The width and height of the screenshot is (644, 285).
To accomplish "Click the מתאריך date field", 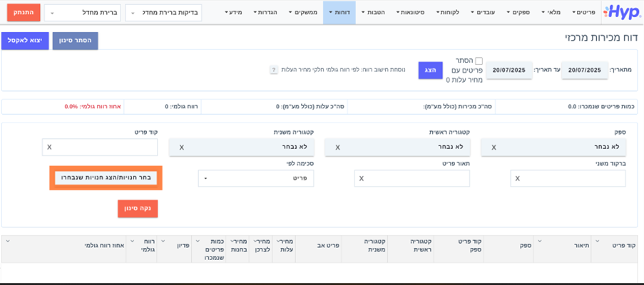I will (584, 70).
